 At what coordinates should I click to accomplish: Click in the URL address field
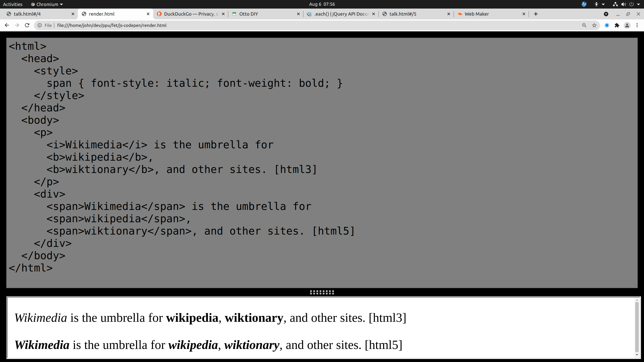tap(302, 25)
